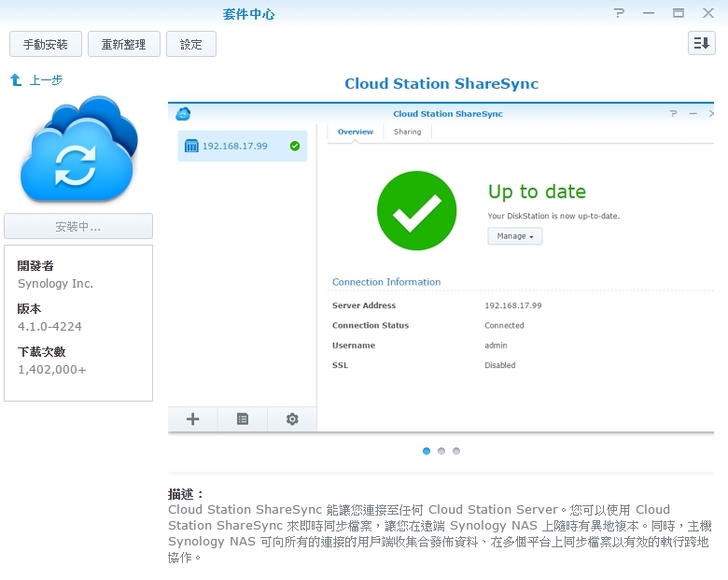
Task: Expand the Manage dropdown
Action: [x=514, y=236]
